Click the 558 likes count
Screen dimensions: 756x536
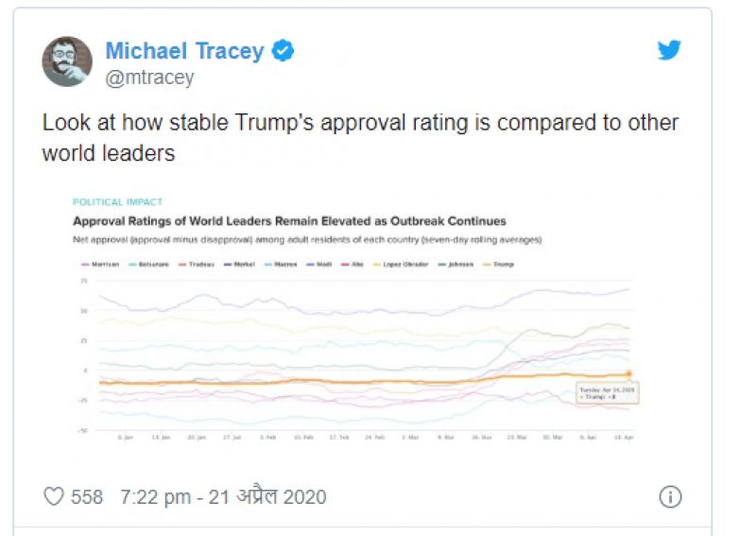pyautogui.click(x=87, y=496)
